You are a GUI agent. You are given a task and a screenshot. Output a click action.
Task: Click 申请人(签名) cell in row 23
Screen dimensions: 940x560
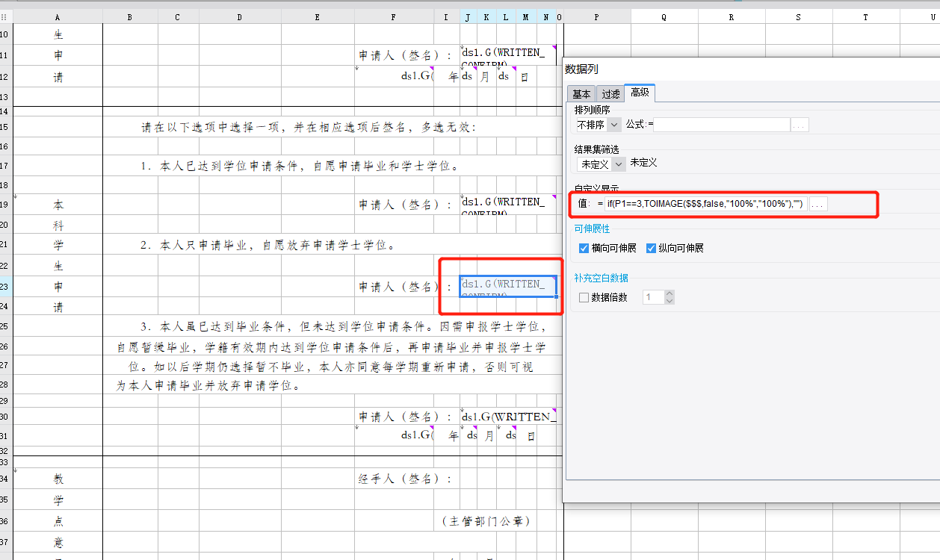click(405, 287)
